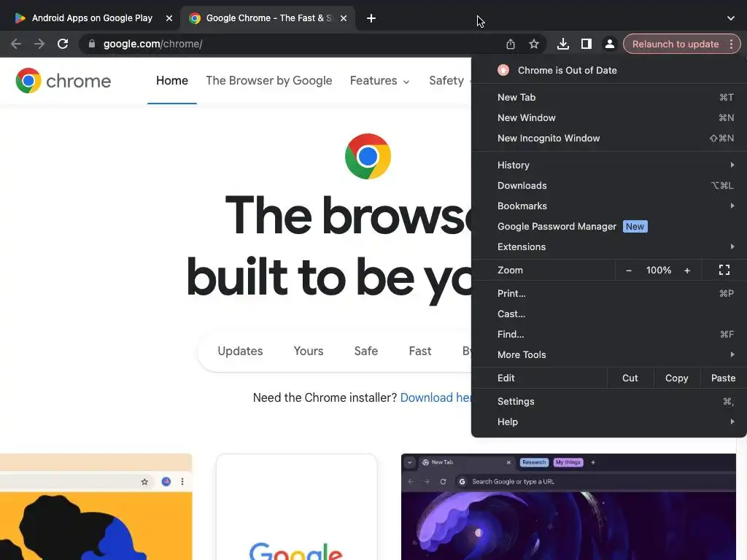
Task: Expand the Features dropdown
Action: point(379,80)
